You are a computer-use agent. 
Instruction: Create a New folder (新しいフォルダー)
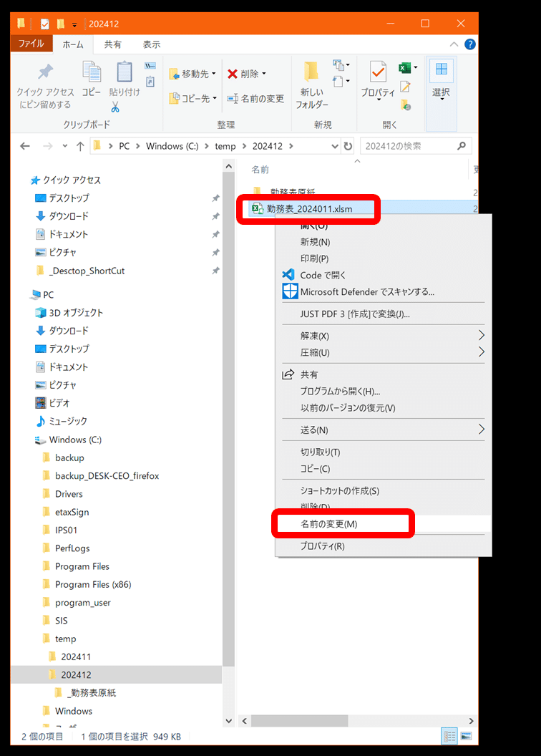(x=312, y=86)
